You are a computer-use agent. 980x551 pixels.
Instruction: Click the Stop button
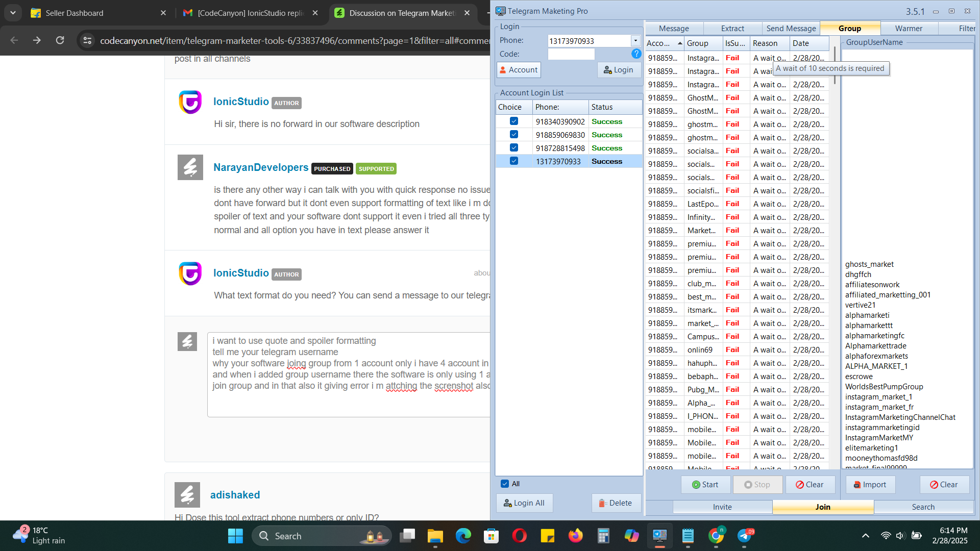coord(757,485)
